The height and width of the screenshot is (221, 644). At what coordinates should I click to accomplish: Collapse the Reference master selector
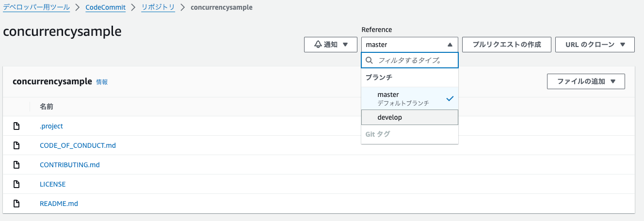(x=410, y=45)
